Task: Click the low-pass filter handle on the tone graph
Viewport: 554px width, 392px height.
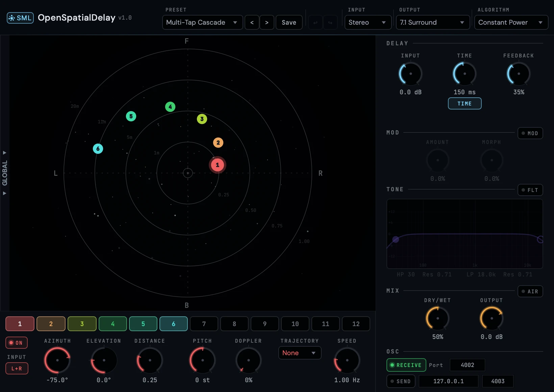Action: click(540, 240)
